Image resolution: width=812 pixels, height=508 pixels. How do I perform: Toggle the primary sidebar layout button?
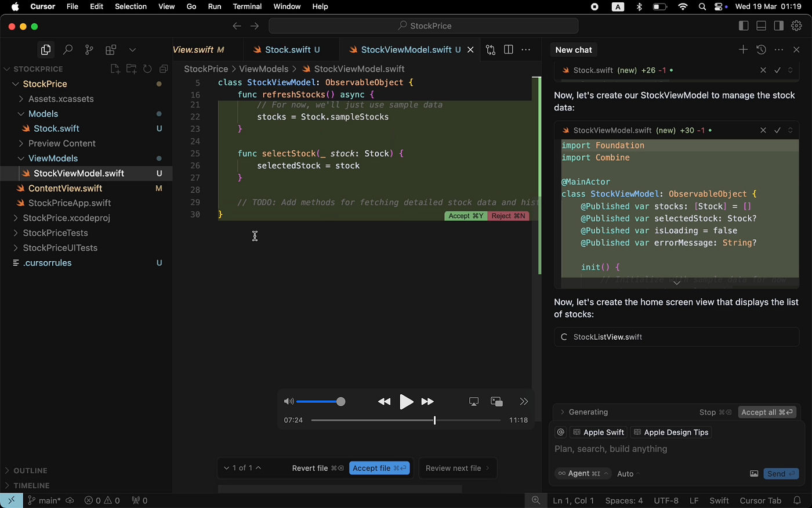[x=744, y=26]
